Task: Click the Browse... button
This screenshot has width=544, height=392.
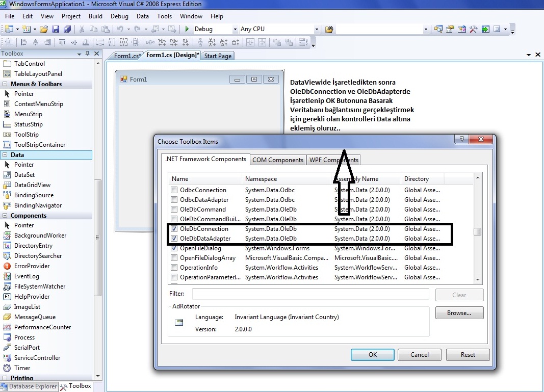Action: 459,313
